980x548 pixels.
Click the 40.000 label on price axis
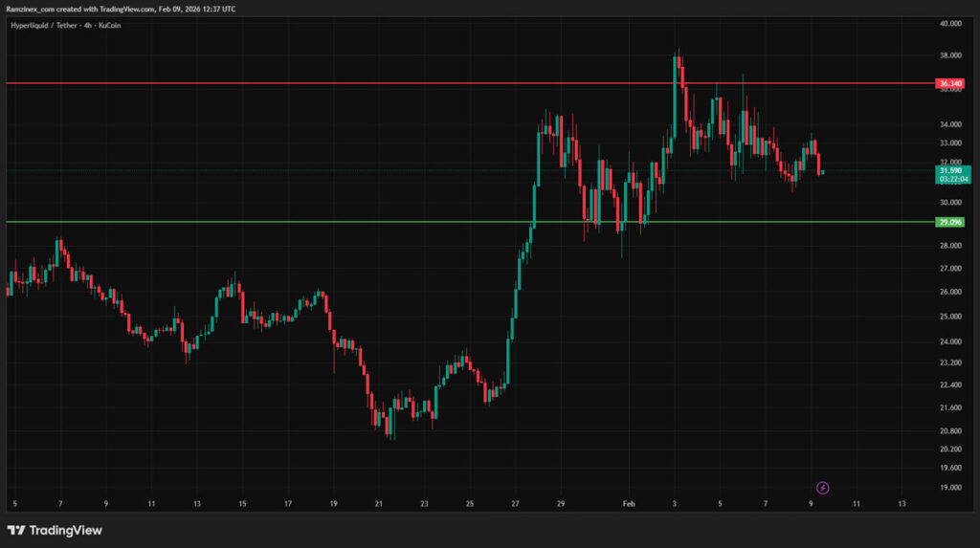(950, 24)
